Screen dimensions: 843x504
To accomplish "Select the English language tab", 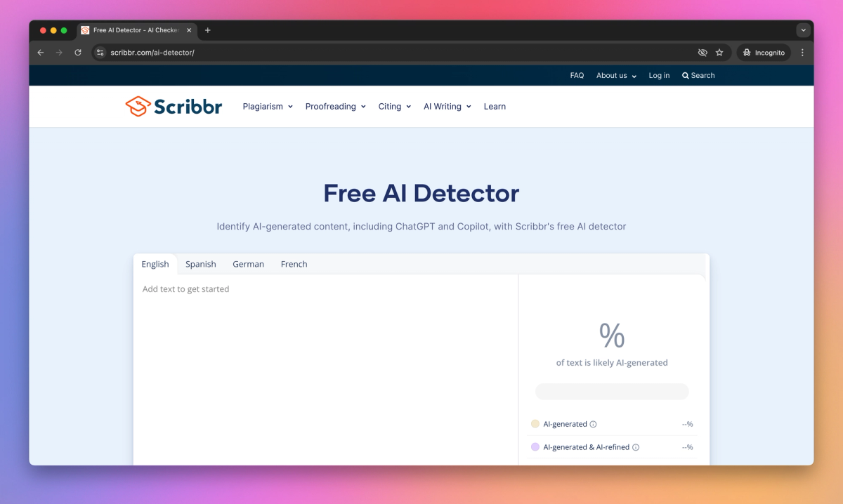I will [x=155, y=264].
